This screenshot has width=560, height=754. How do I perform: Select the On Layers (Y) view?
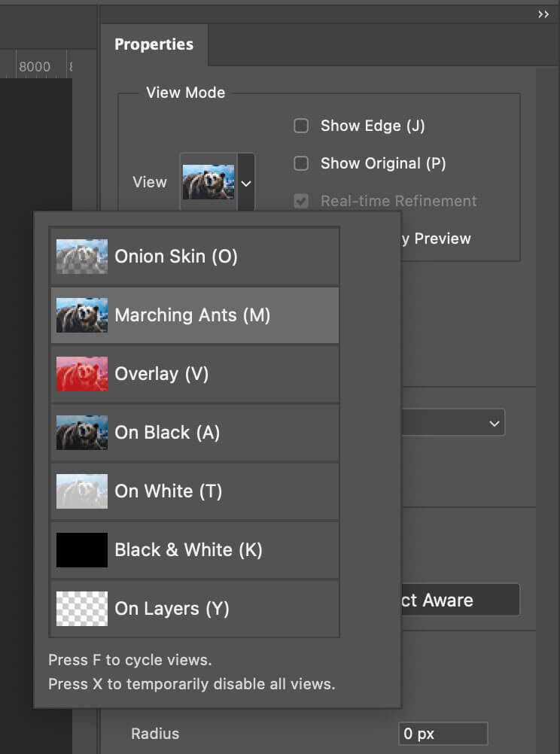(x=195, y=609)
